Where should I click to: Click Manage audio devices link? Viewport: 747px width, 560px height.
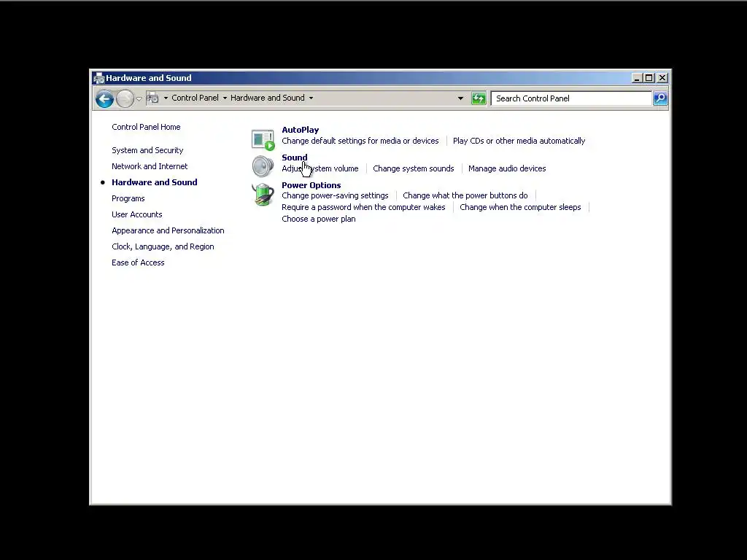507,168
